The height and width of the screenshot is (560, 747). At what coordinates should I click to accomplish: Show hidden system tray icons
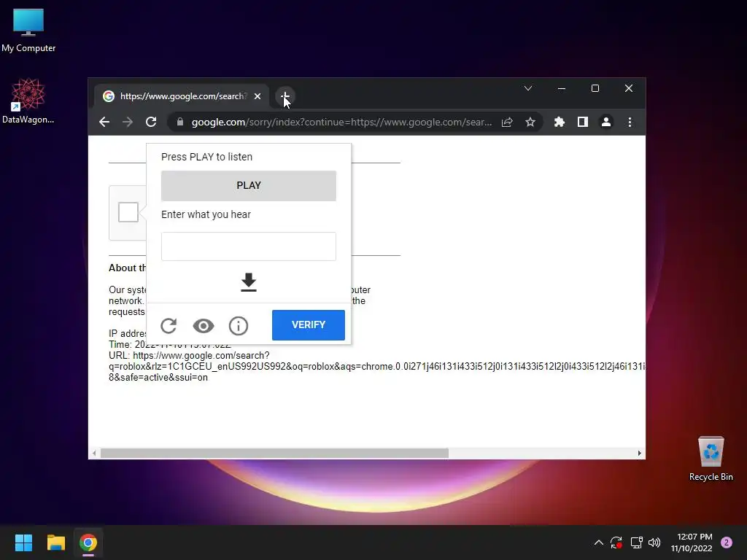(x=599, y=542)
